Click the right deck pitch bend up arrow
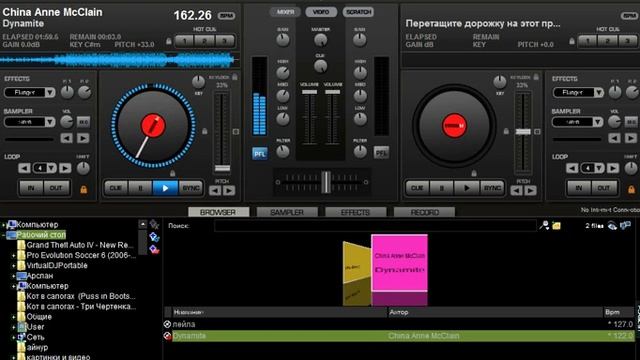 [530, 191]
